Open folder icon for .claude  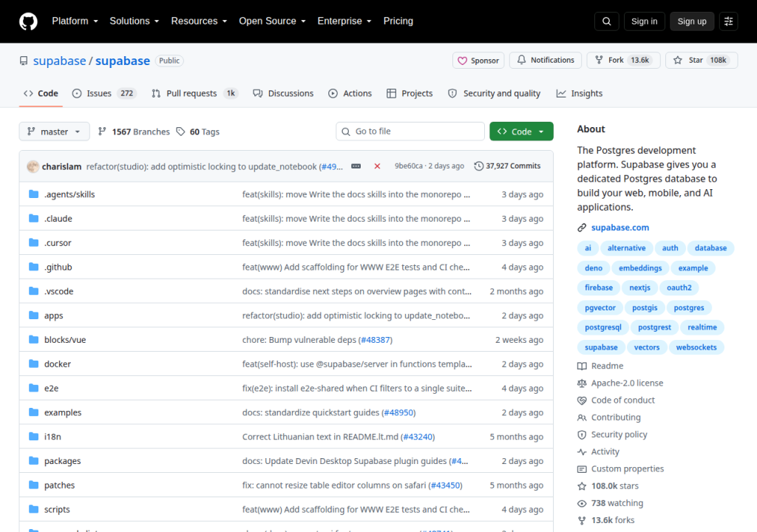(x=33, y=218)
